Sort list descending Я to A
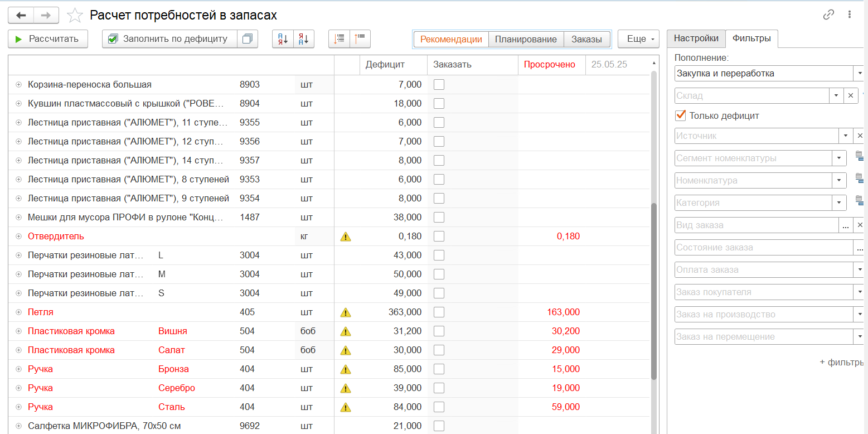This screenshot has height=434, width=868. (304, 39)
